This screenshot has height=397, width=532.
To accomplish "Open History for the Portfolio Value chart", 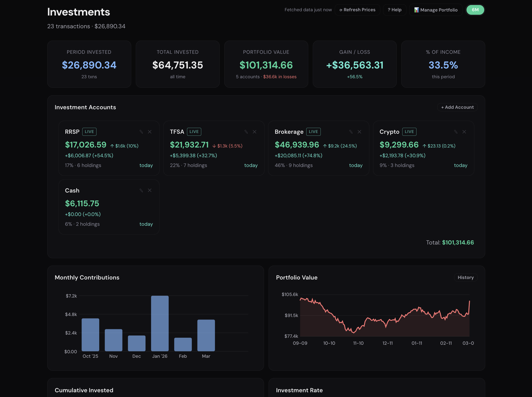I will click(x=465, y=277).
